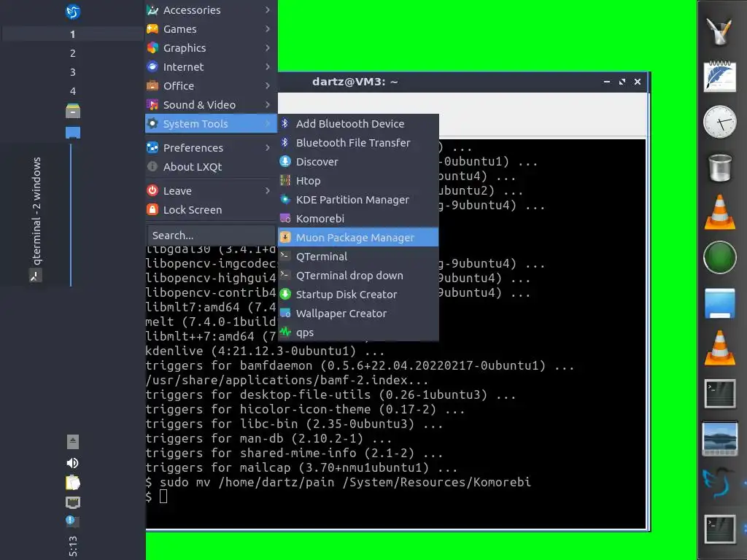The height and width of the screenshot is (560, 747).
Task: Open the landscape wallpaper icon in the dock
Action: [x=720, y=438]
